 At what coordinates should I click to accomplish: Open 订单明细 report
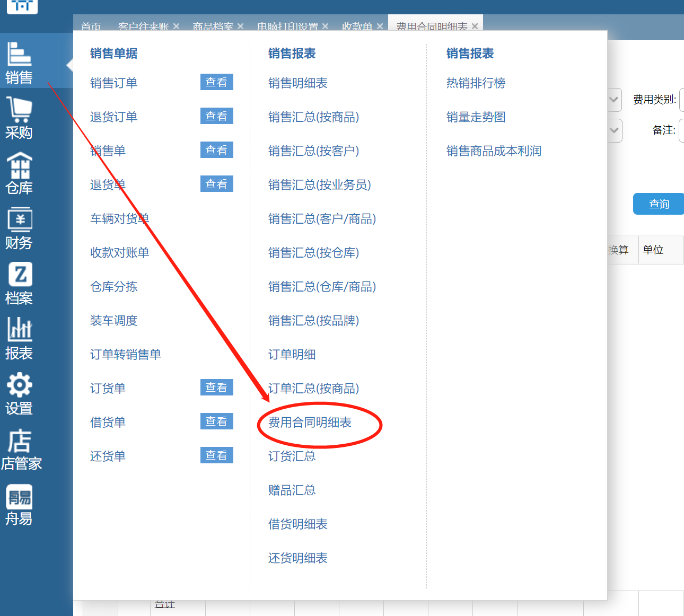292,355
